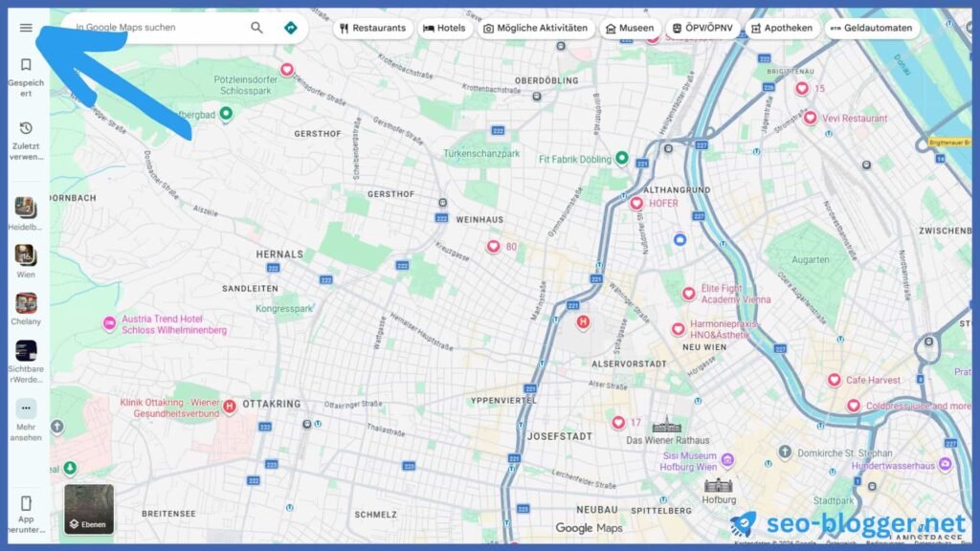Select the Museen category chip
Viewport: 980px width, 551px height.
click(x=630, y=28)
